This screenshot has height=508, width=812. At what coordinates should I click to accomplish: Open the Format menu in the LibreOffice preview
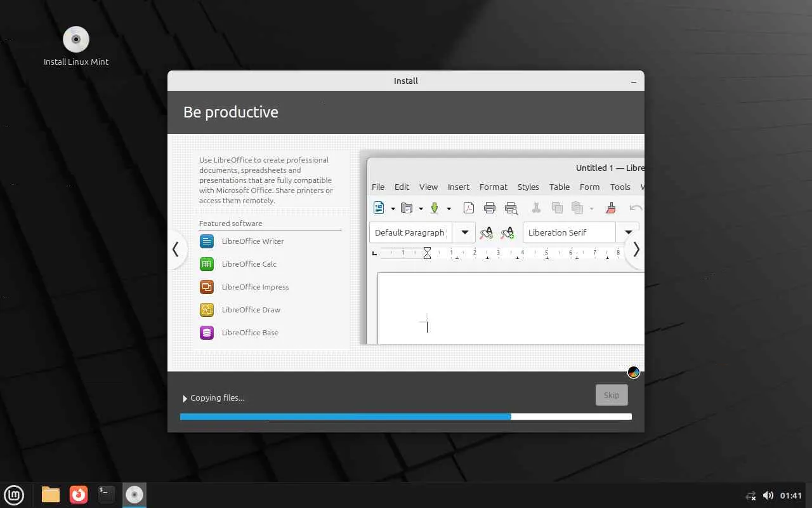(494, 187)
